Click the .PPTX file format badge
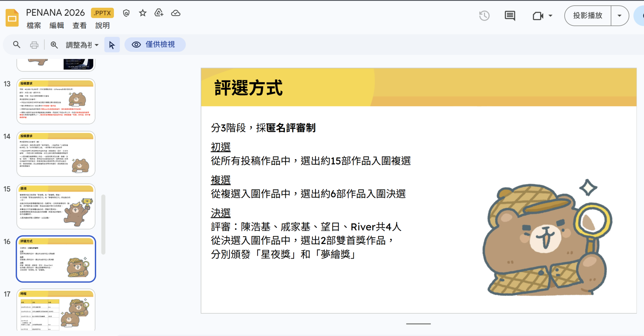The image size is (644, 336). 103,13
